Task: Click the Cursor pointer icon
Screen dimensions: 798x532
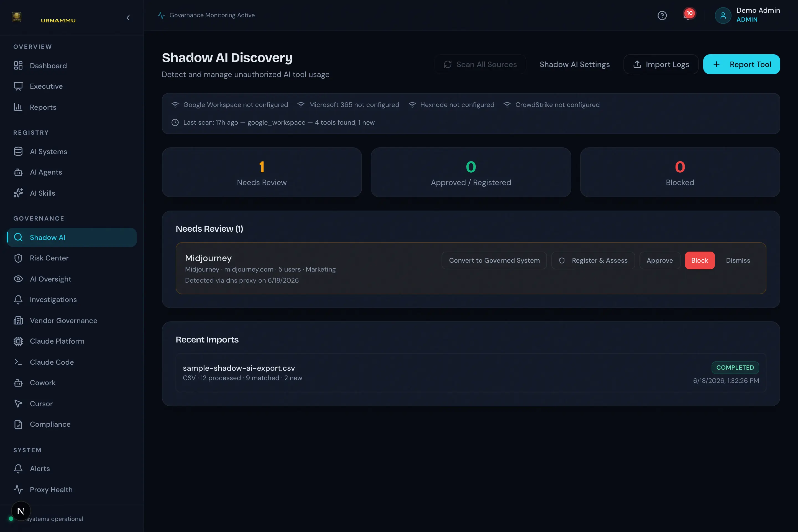Action: 18,404
